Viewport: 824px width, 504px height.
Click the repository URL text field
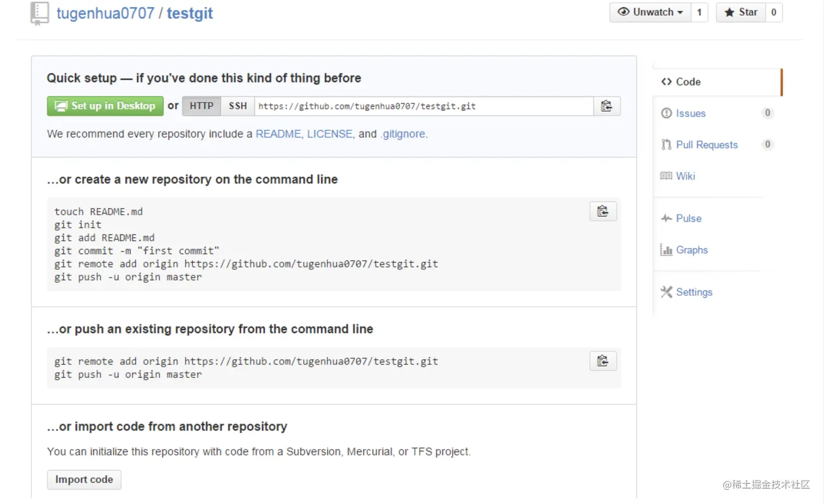pyautogui.click(x=423, y=106)
